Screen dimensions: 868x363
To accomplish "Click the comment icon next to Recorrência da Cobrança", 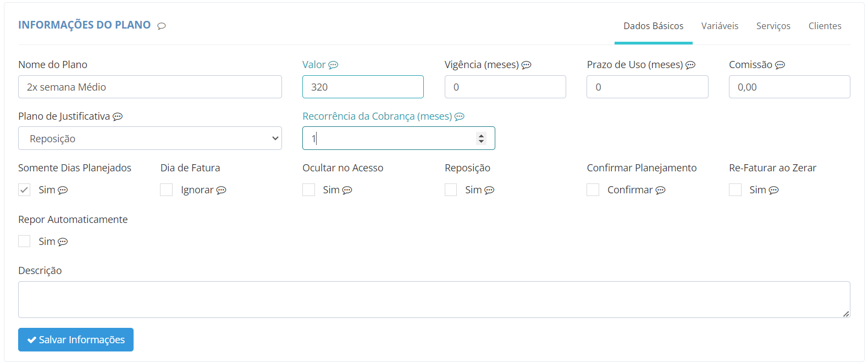I will 460,116.
